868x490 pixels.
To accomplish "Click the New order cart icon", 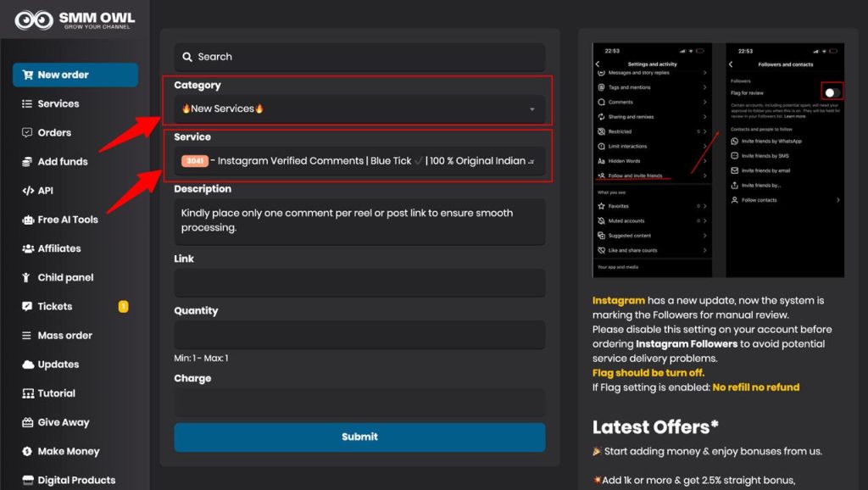I will click(27, 75).
